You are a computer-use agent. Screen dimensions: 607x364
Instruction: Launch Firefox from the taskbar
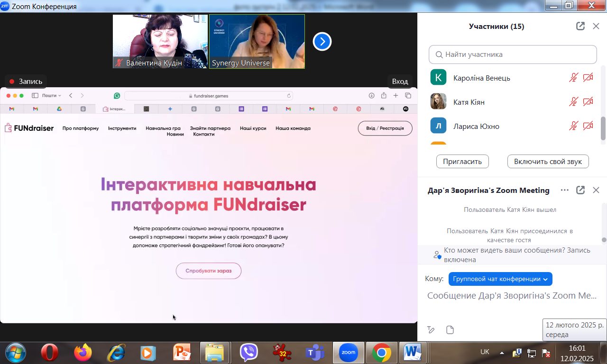(83, 353)
